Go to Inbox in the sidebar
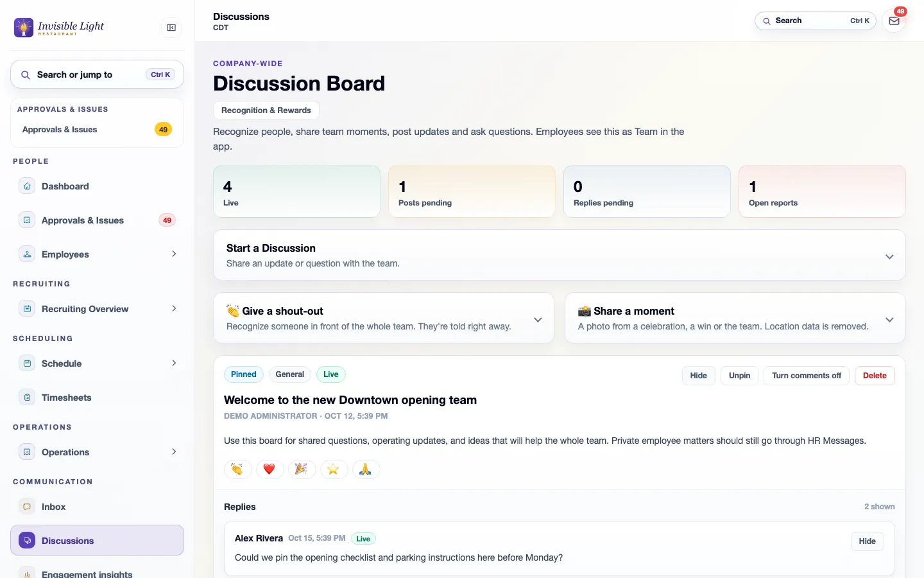This screenshot has height=578, width=924. (x=97, y=507)
